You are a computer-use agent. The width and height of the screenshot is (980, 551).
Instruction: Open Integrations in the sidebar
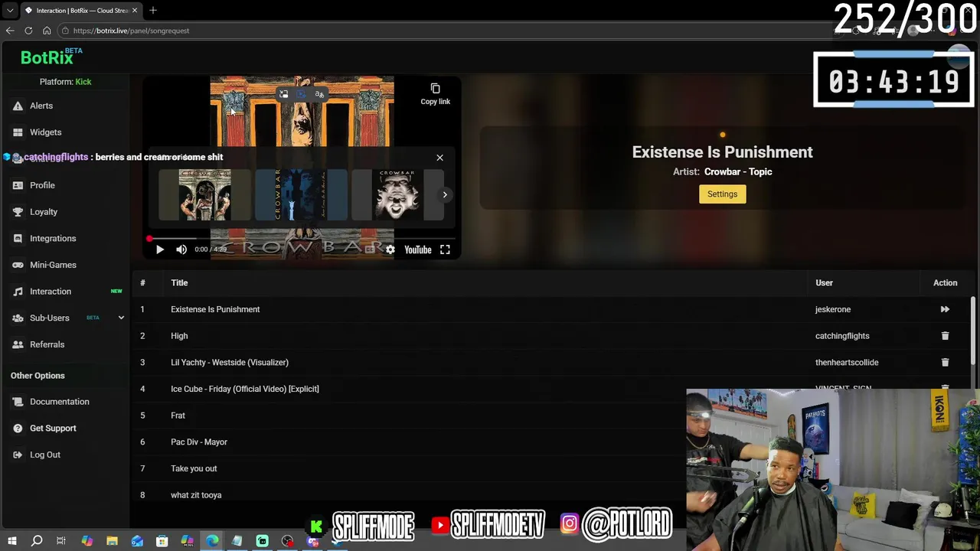pos(53,238)
